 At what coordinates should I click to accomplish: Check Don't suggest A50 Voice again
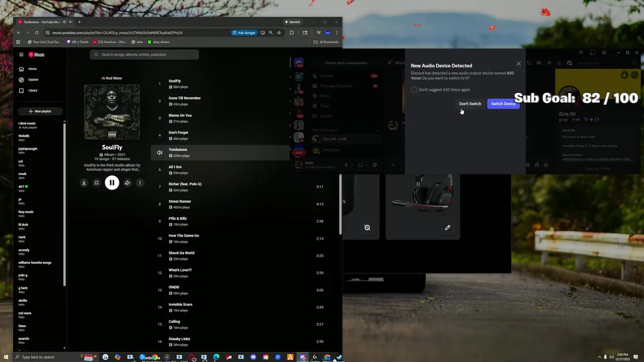click(x=414, y=89)
